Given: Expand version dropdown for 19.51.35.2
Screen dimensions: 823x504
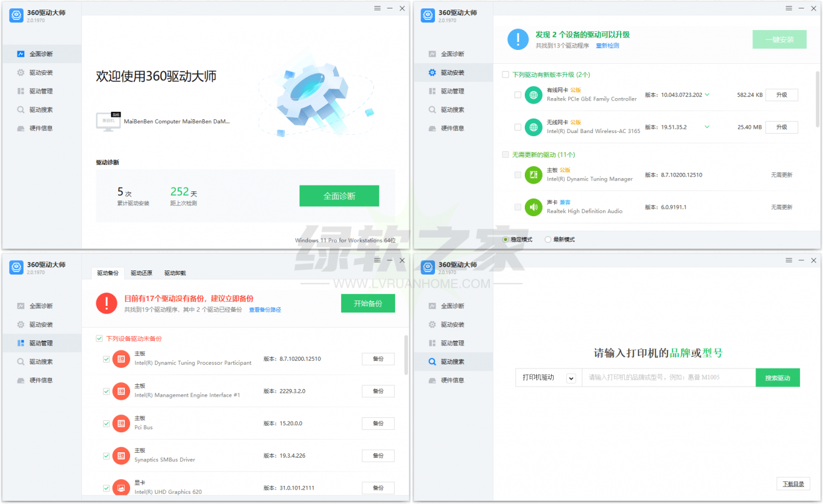Looking at the screenshot, I should coord(707,127).
